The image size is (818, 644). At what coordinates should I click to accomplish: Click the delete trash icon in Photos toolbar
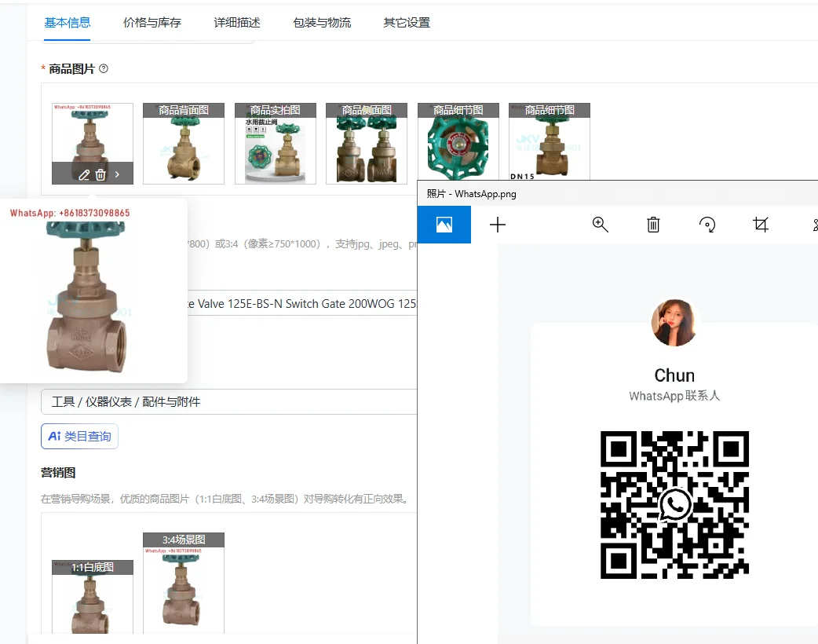653,225
